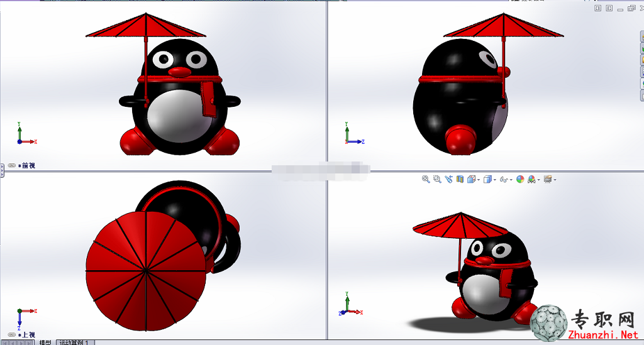Viewport: 644px width, 345px height.
Task: Click the previous-tab scroll arrow at bottom
Action: click(13, 342)
